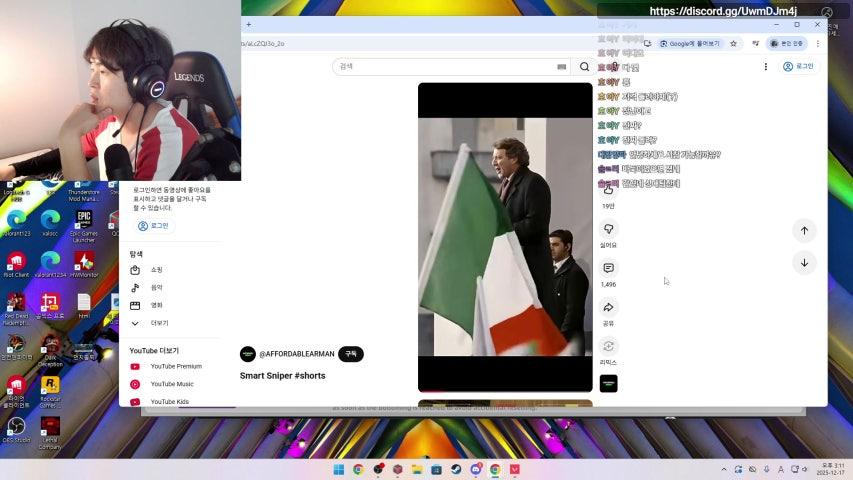Open Steam from the taskbar
This screenshot has width=853, height=480.
(x=456, y=469)
